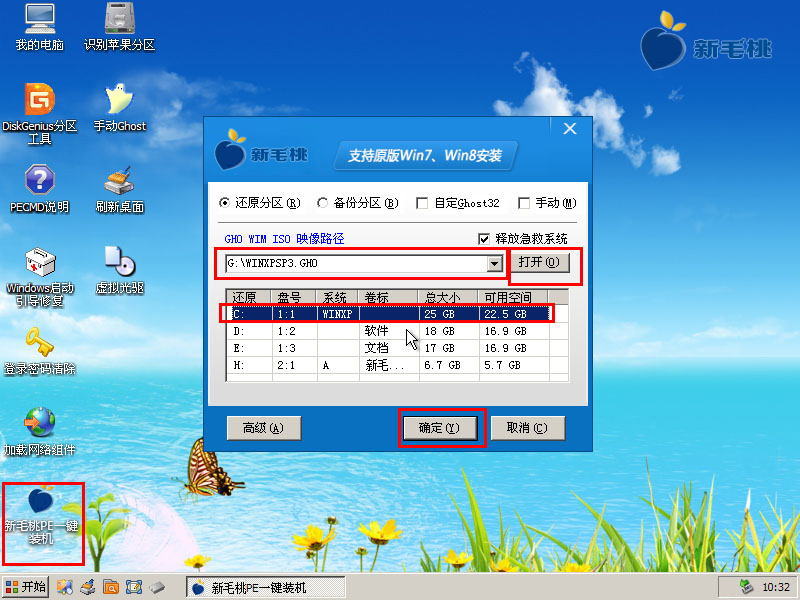Click the 卷标 column header

[389, 297]
